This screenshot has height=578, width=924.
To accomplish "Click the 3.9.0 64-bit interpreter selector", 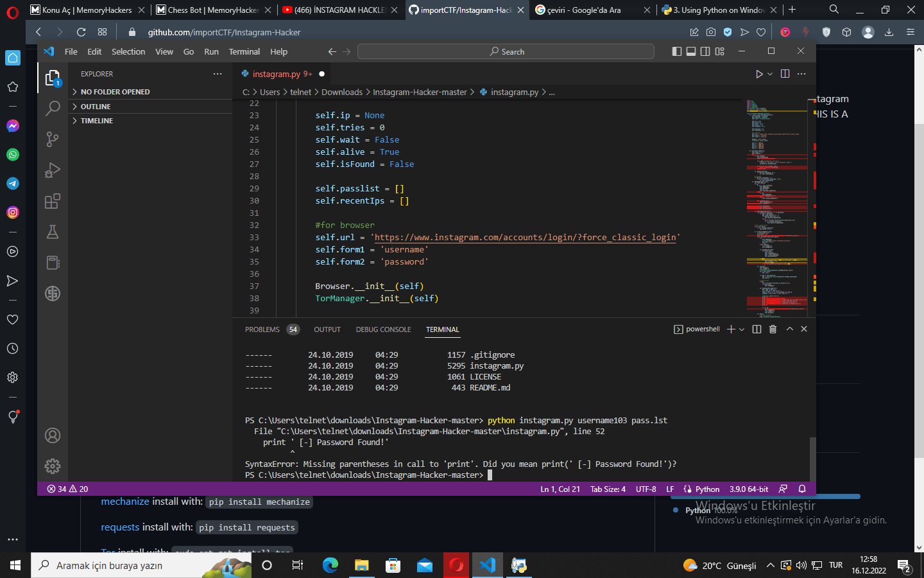I will [x=749, y=489].
